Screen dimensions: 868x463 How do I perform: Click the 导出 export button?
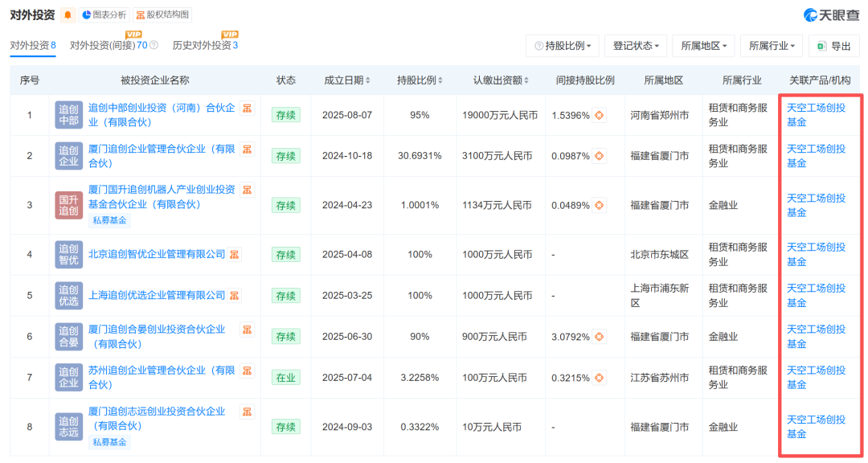pos(834,46)
